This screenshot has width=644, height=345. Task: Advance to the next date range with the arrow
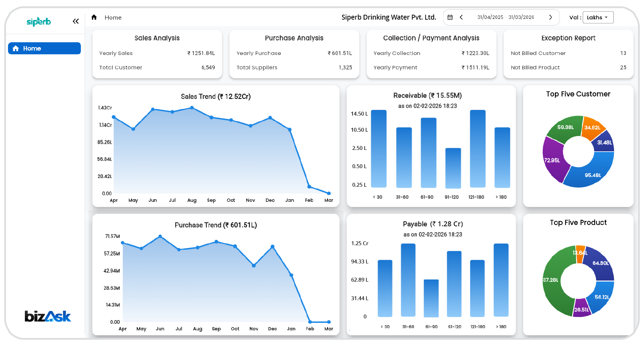(550, 17)
